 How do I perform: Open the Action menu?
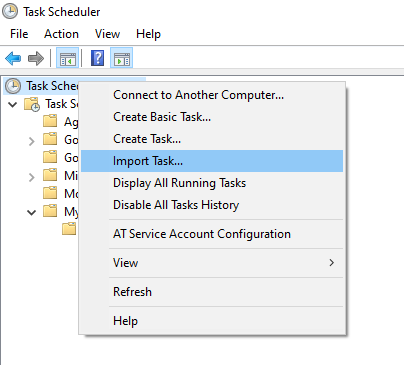[61, 34]
